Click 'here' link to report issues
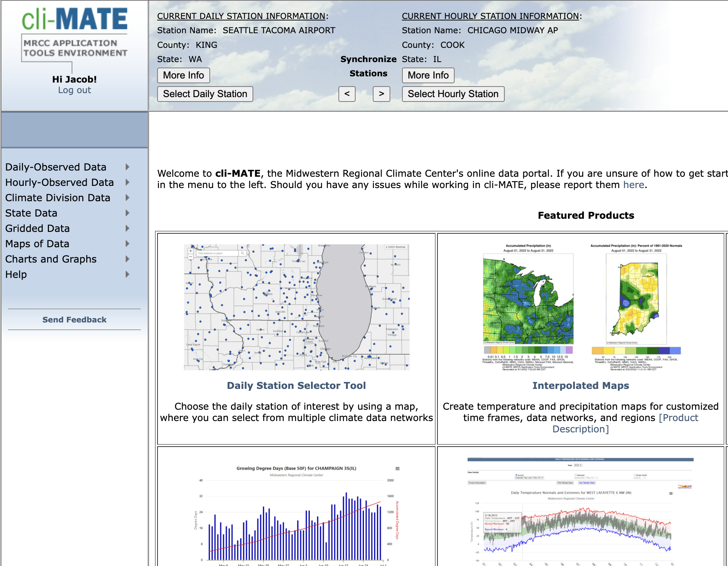The width and height of the screenshot is (728, 566). [x=633, y=185]
